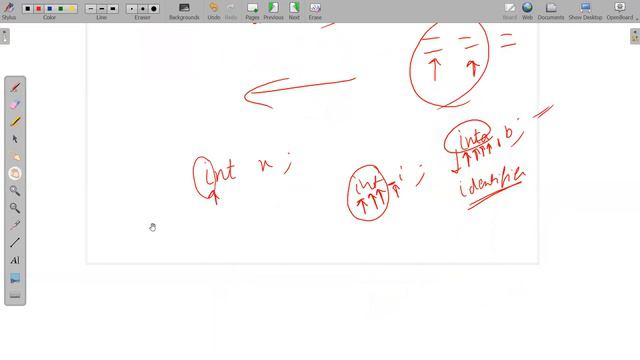Screen dimensions: 640x360
Task: Toggle the Stylus palette button
Action: [x=9, y=11]
